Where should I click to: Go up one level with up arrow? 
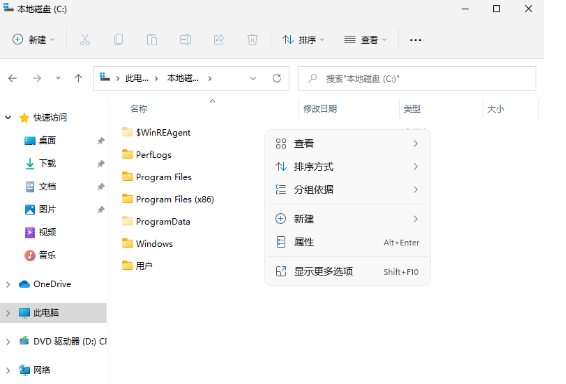coord(78,78)
